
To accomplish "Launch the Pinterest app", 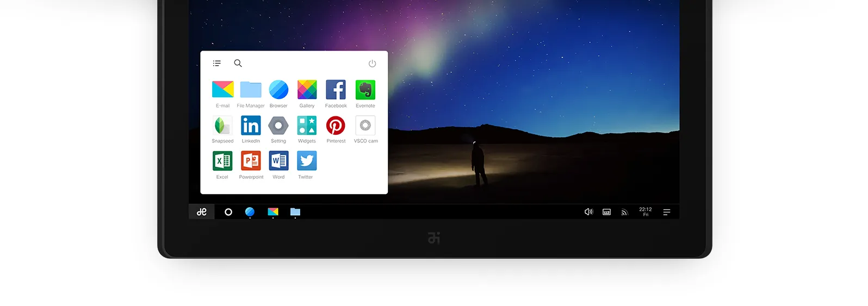I will click(x=336, y=126).
